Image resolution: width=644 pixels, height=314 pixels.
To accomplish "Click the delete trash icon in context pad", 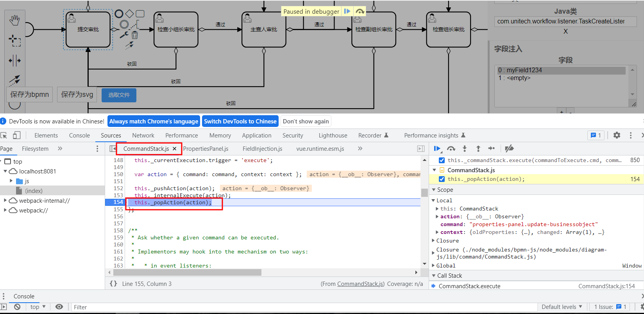I will (x=134, y=35).
